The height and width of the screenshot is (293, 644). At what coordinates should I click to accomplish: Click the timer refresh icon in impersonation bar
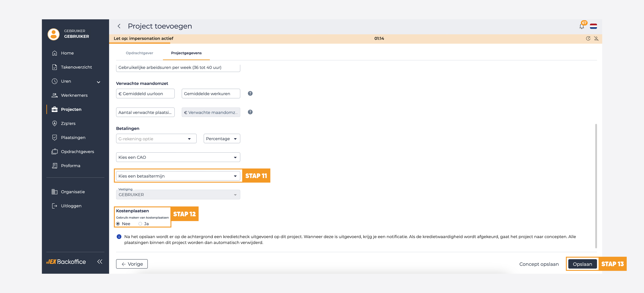coord(588,38)
